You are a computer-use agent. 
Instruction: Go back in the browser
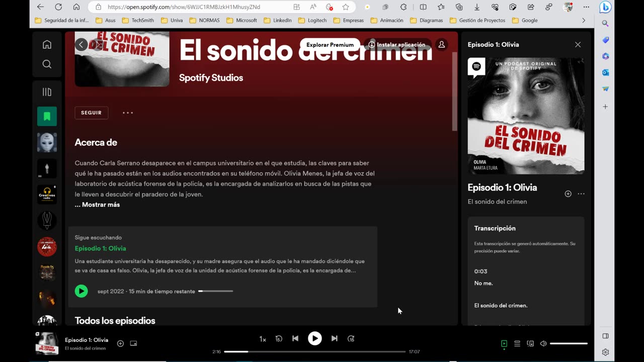coord(40,7)
